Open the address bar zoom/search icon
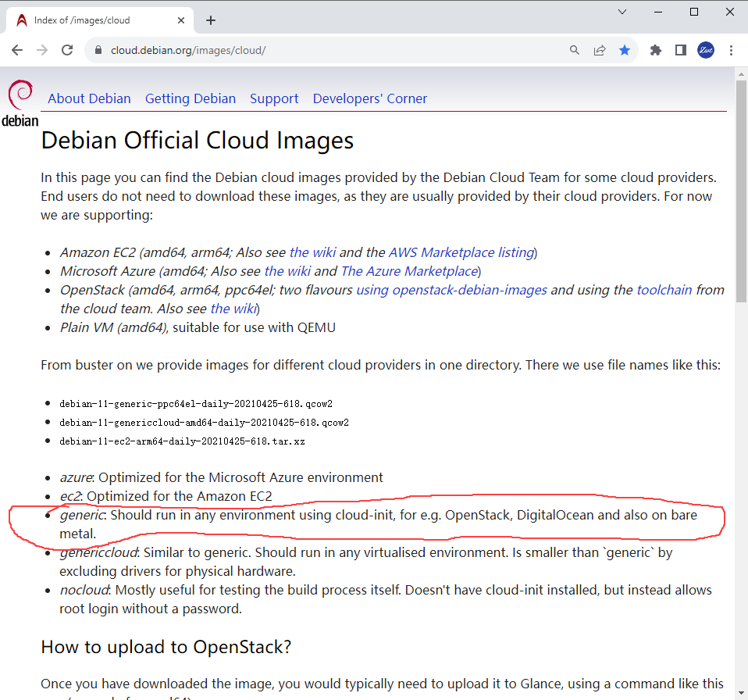The height and width of the screenshot is (700, 748). click(x=575, y=50)
